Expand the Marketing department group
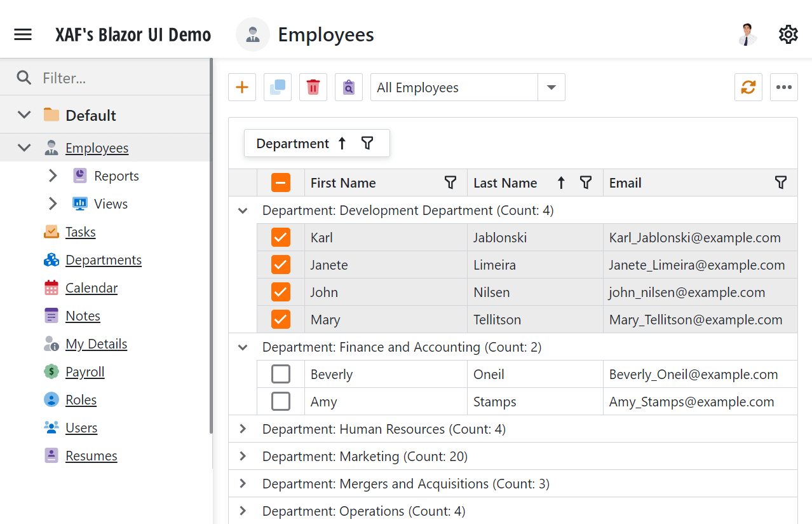The image size is (812, 524). click(242, 457)
